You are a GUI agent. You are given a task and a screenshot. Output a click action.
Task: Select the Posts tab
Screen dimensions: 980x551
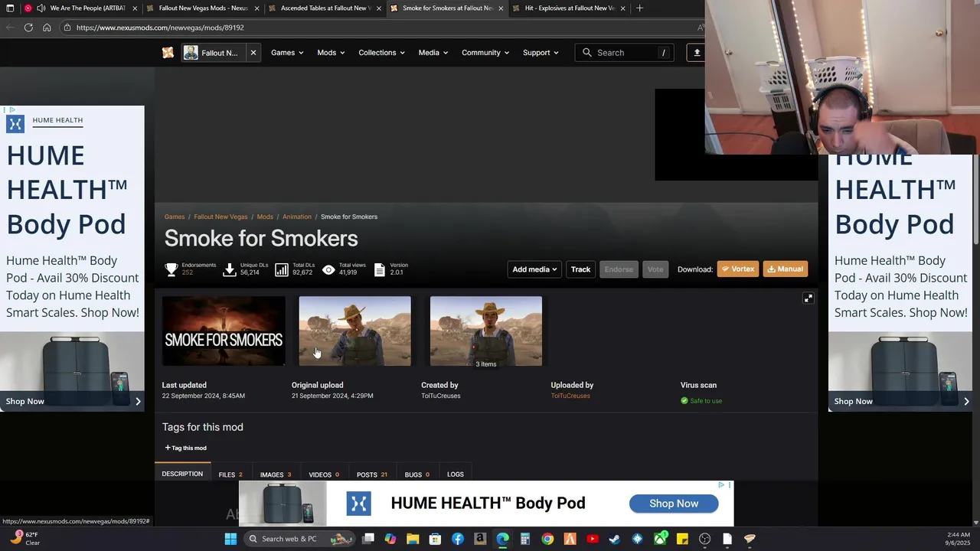371,474
